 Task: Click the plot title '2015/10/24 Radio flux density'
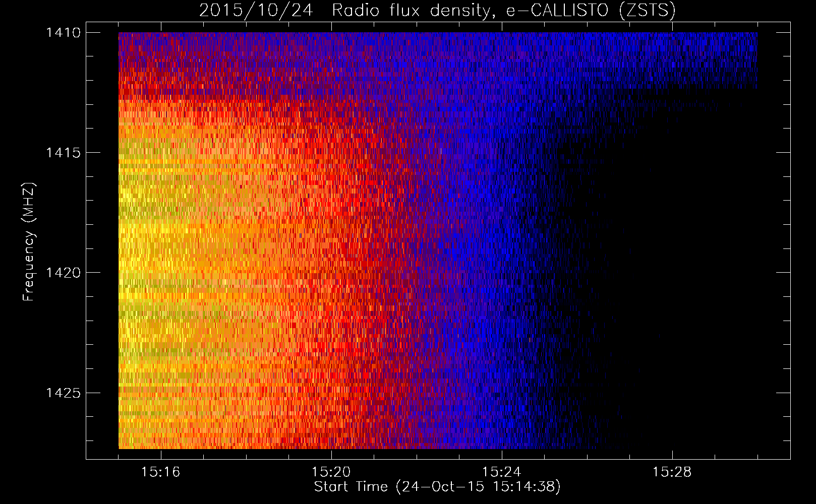[x=345, y=10]
